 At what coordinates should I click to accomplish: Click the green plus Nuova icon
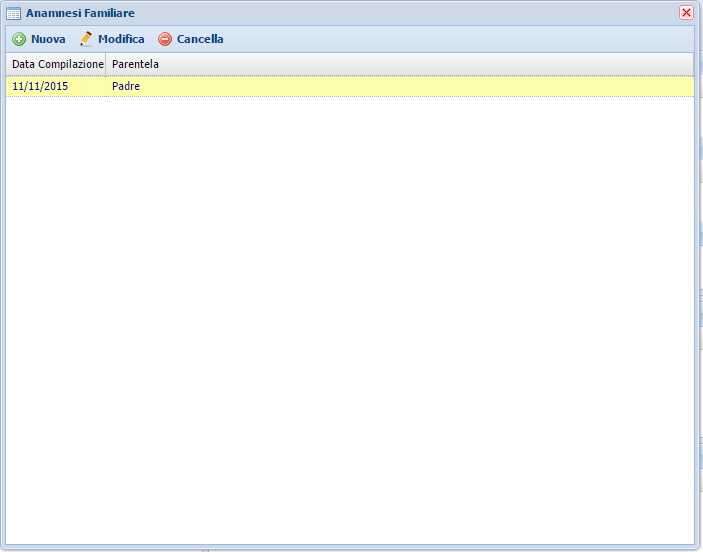tap(19, 39)
